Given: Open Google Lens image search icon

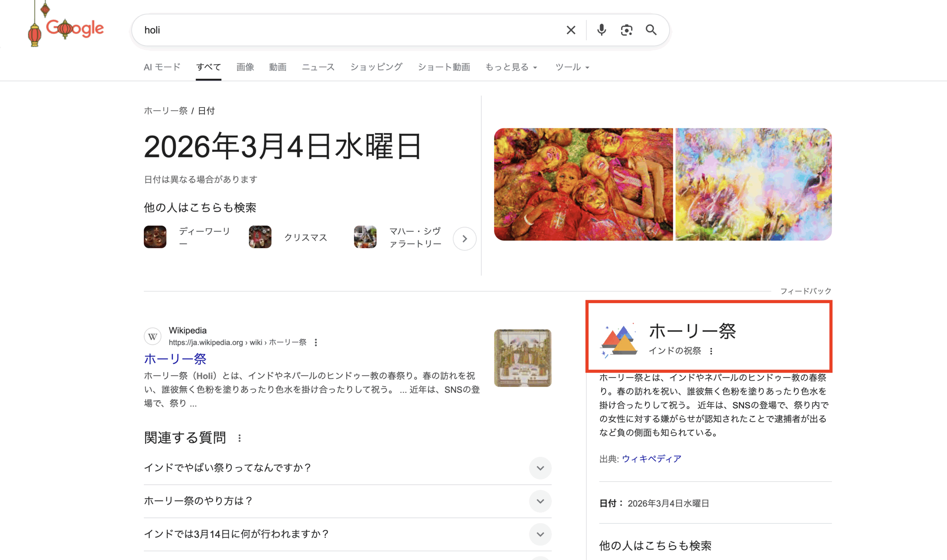Looking at the screenshot, I should (626, 30).
